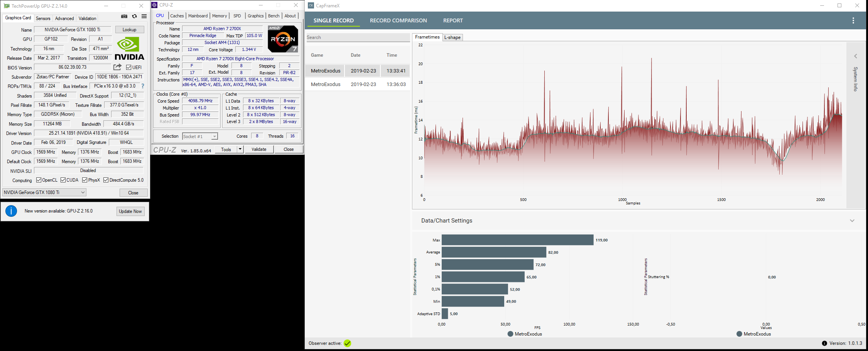
Task: Click the GPU-Z refresh icon
Action: coord(134,16)
